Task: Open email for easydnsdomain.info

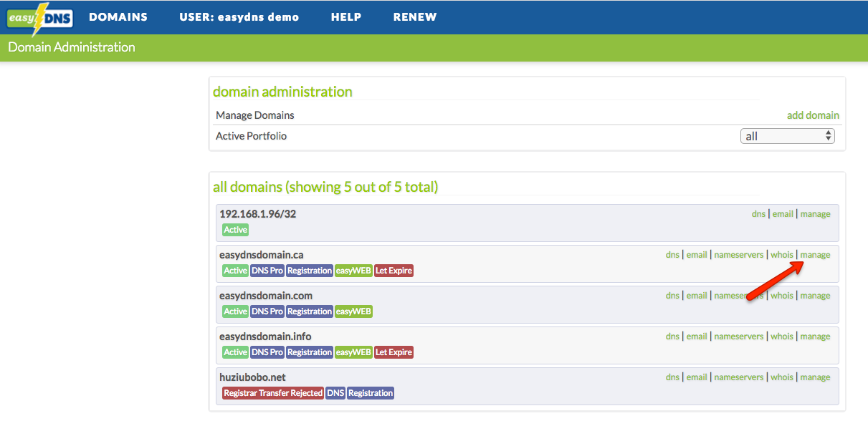Action: click(697, 337)
